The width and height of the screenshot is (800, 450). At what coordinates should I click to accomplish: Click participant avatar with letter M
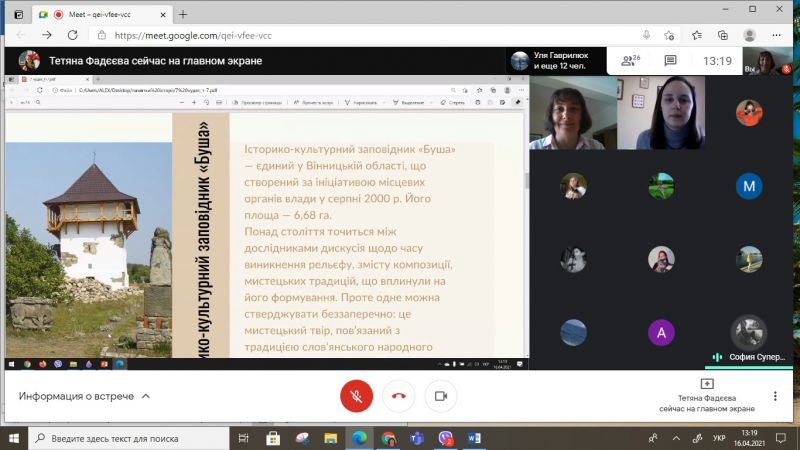pyautogui.click(x=748, y=186)
